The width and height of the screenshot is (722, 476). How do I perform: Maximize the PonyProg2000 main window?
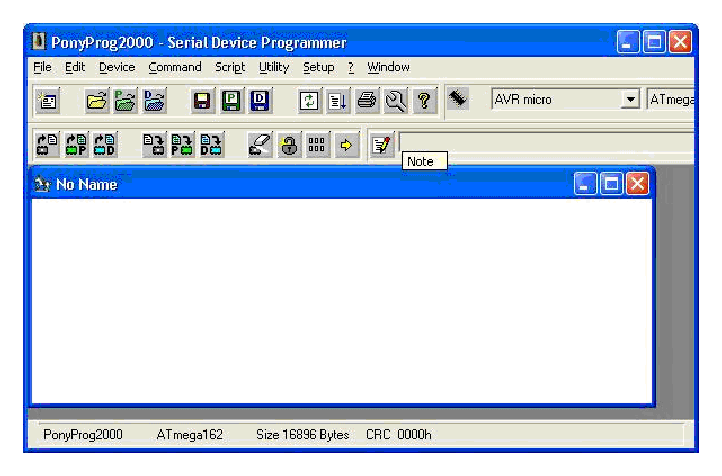tap(654, 42)
